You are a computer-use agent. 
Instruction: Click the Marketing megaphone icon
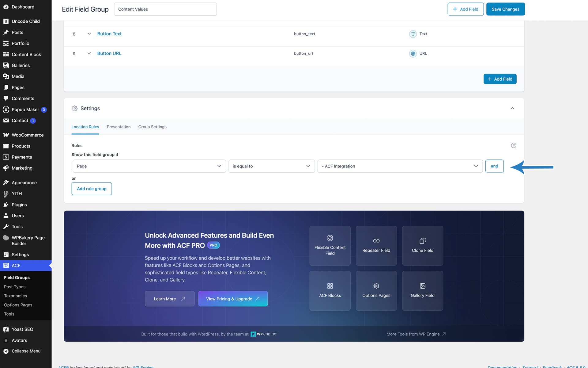pyautogui.click(x=6, y=168)
